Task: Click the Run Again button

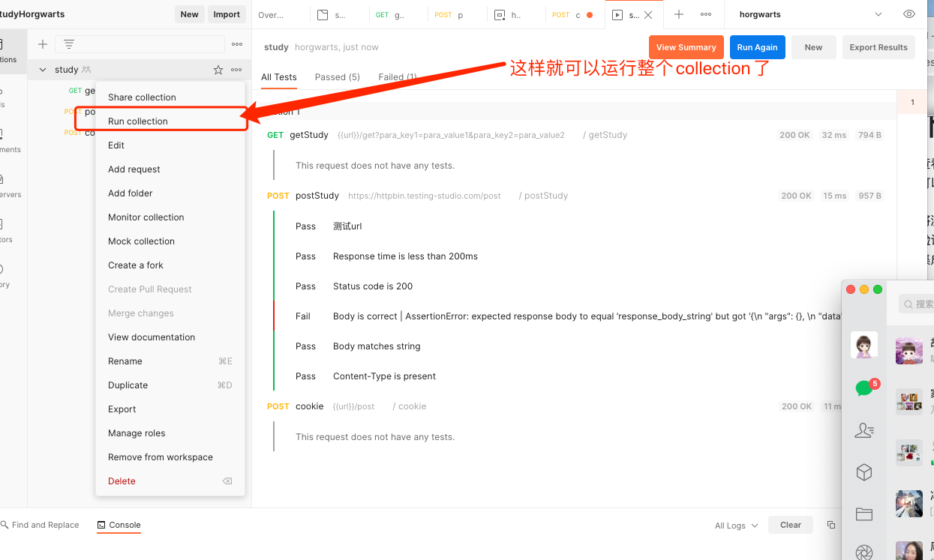Action: coord(758,47)
